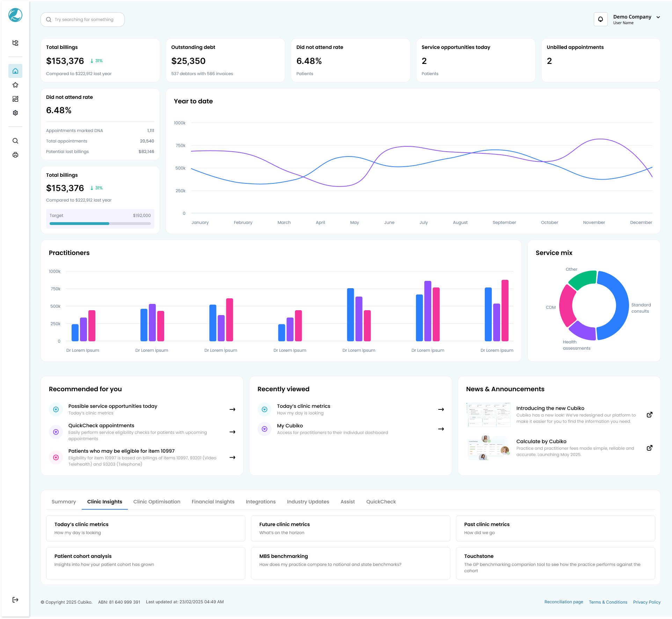The height and width of the screenshot is (619, 672).
Task: Open the Home dashboard sidebar icon
Action: (x=15, y=71)
